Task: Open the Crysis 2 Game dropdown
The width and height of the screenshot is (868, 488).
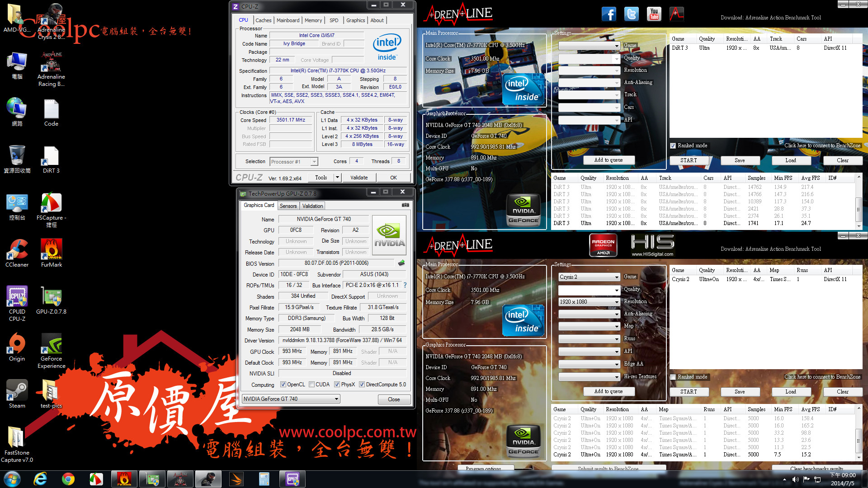Action: pos(590,277)
